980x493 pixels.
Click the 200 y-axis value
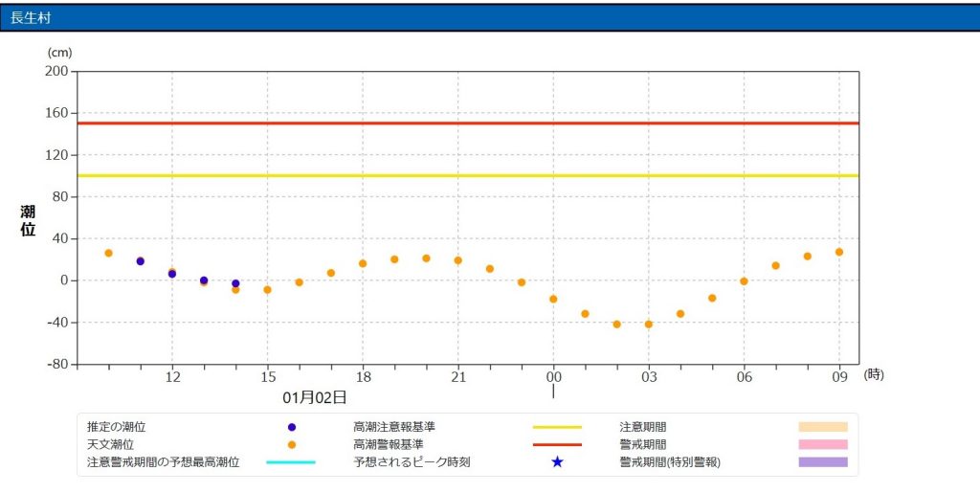(x=56, y=71)
